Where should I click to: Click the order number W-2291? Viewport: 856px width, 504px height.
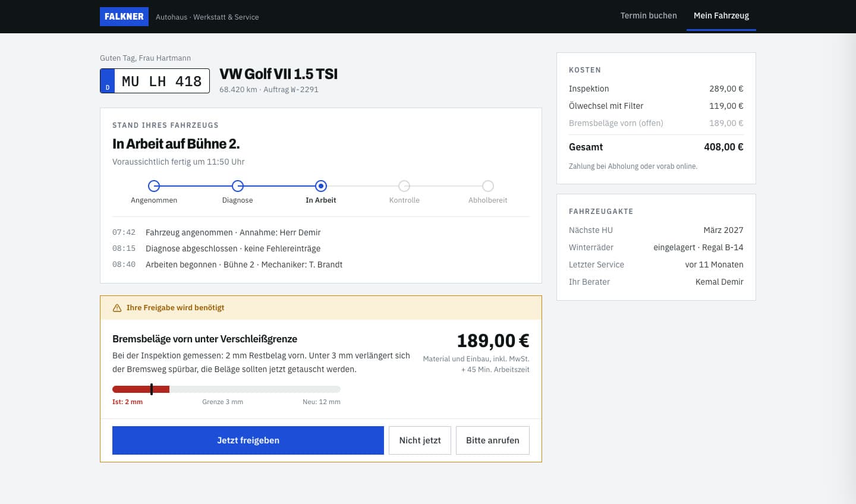(x=304, y=90)
